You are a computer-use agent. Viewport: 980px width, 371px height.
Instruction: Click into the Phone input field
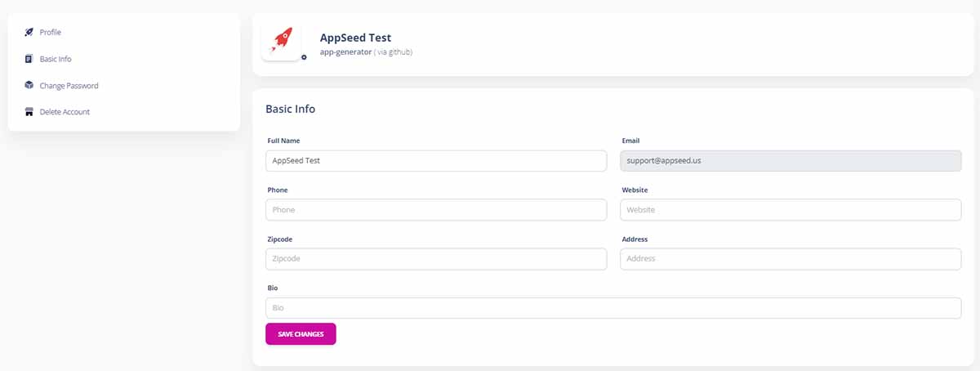[x=436, y=210]
